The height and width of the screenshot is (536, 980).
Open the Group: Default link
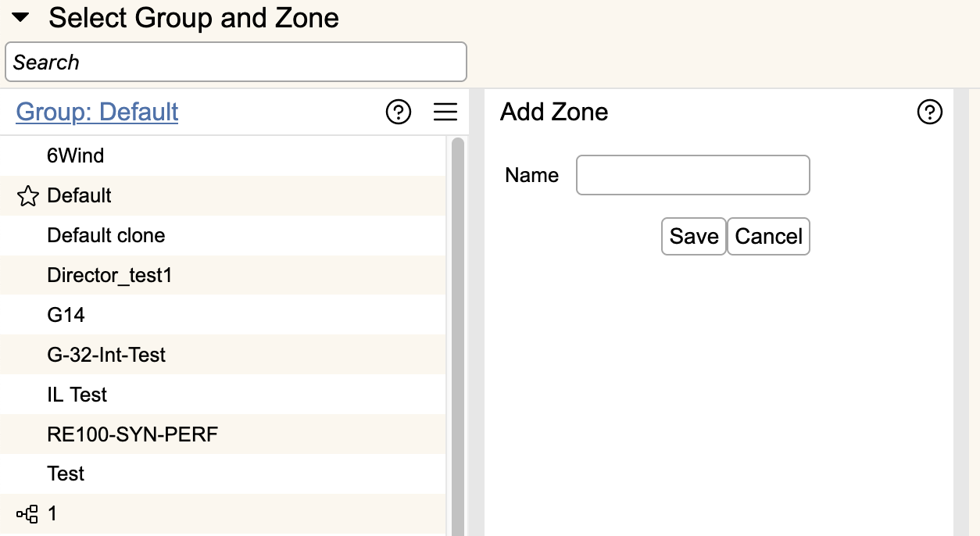(x=97, y=112)
